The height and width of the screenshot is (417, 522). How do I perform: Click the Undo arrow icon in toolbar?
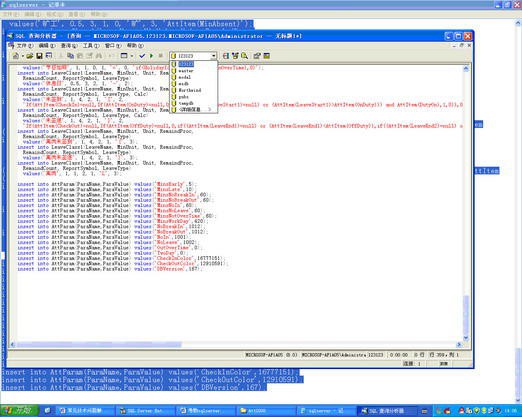point(111,56)
